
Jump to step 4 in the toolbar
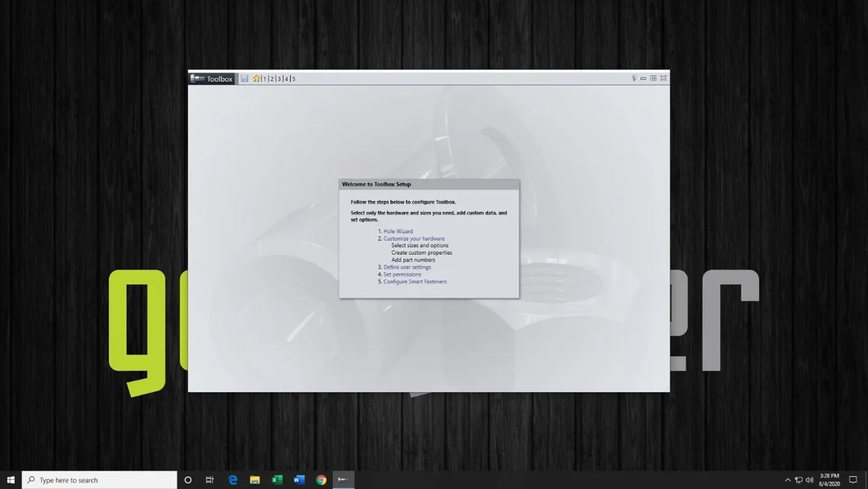pos(287,79)
